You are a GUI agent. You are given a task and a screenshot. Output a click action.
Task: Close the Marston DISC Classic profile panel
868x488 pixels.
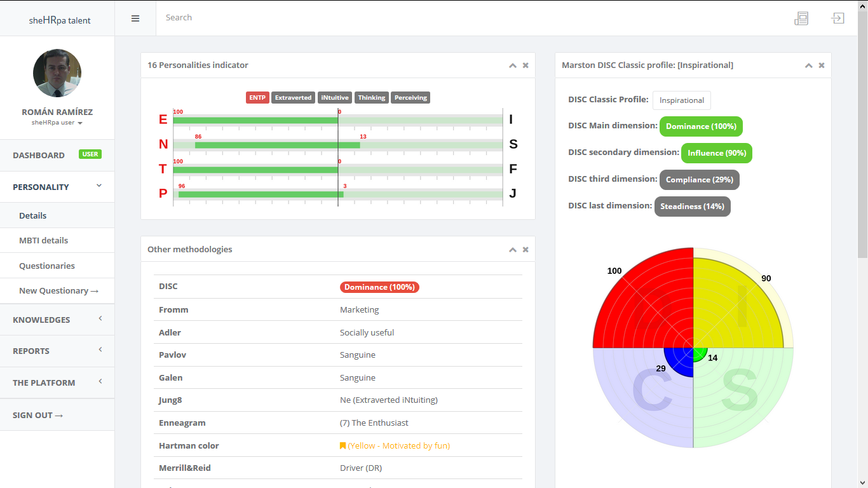coord(822,65)
